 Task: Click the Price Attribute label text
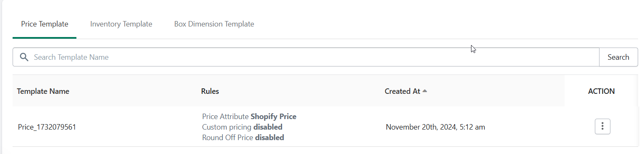coord(225,117)
